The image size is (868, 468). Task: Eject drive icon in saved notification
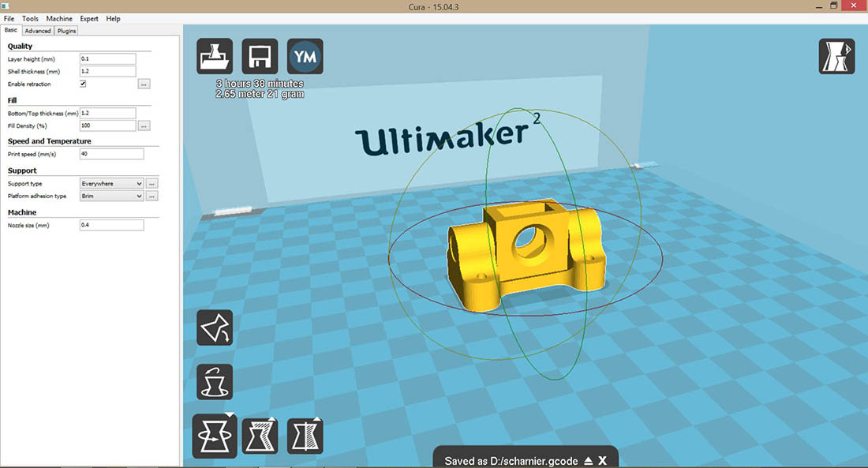(x=589, y=461)
